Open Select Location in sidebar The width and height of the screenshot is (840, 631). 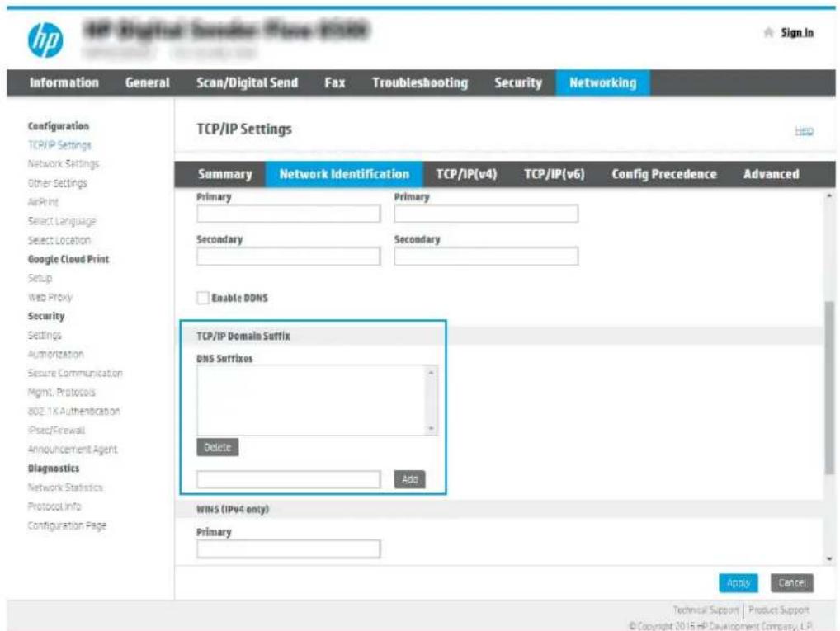59,241
